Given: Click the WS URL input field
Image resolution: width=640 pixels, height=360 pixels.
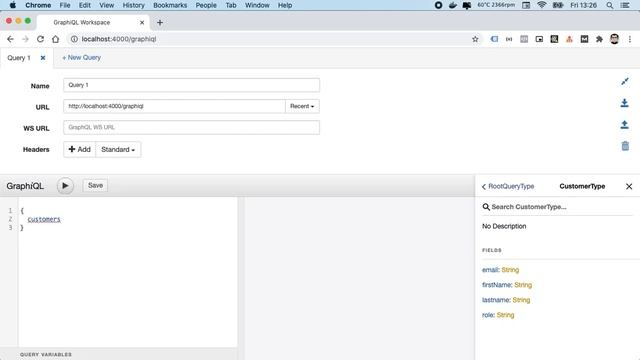Looking at the screenshot, I should point(191,127).
